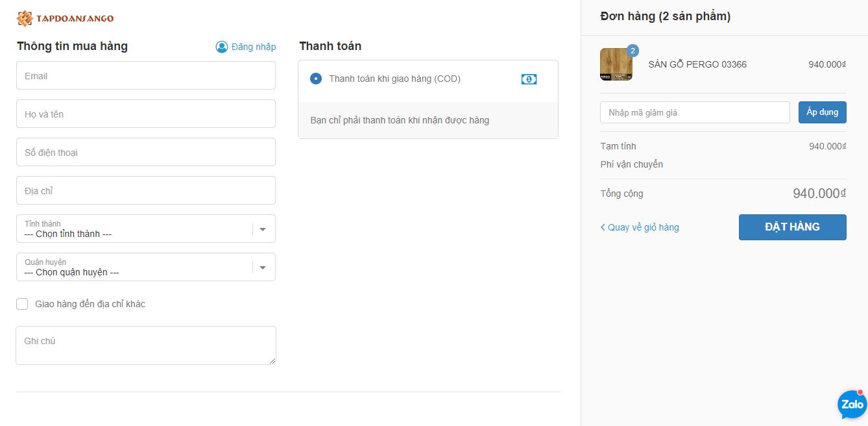Click the Số điện thoại field

point(146,153)
